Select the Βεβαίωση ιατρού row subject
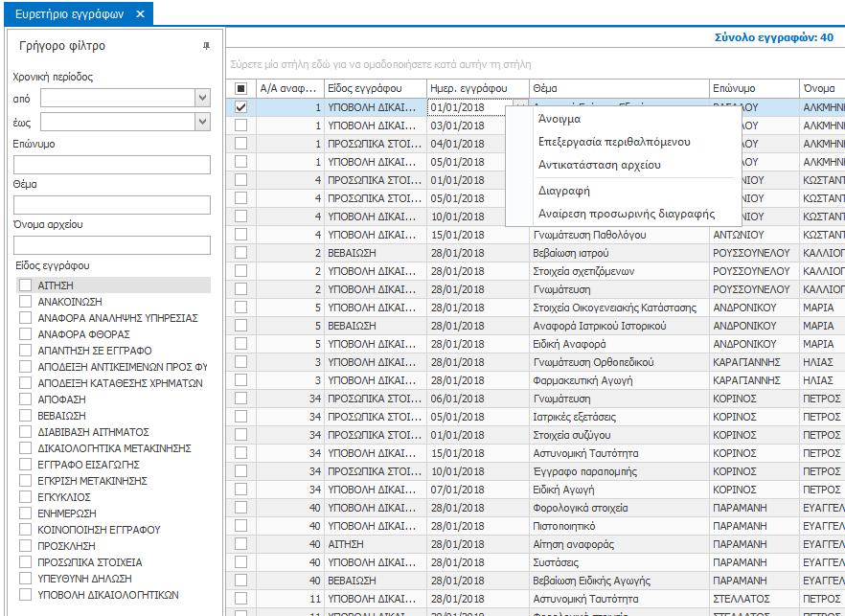The height and width of the screenshot is (616, 845). coord(619,253)
